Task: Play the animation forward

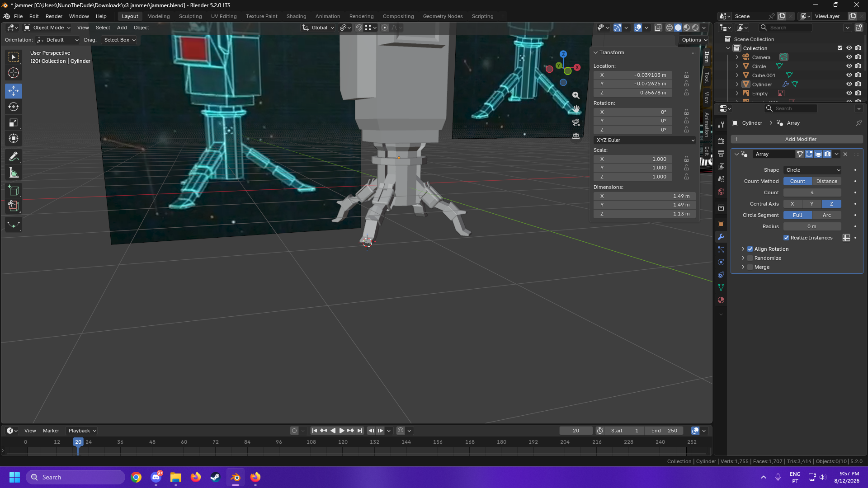Action: (x=342, y=431)
